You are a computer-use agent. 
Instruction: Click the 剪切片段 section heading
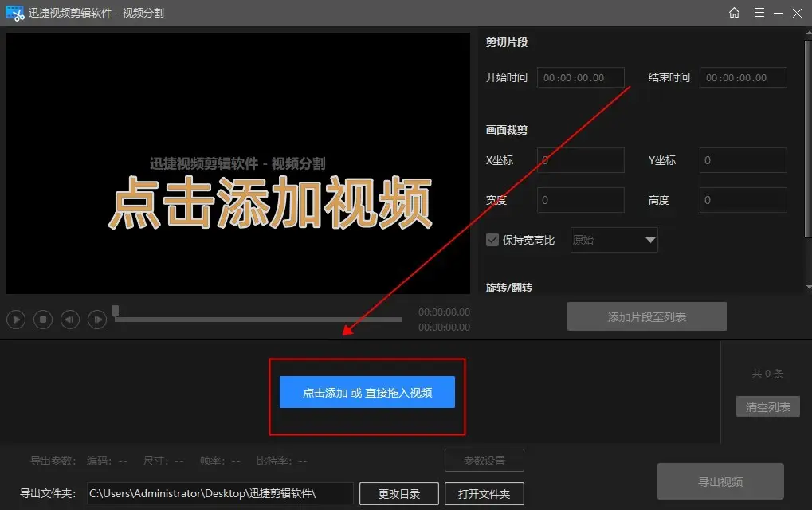507,42
